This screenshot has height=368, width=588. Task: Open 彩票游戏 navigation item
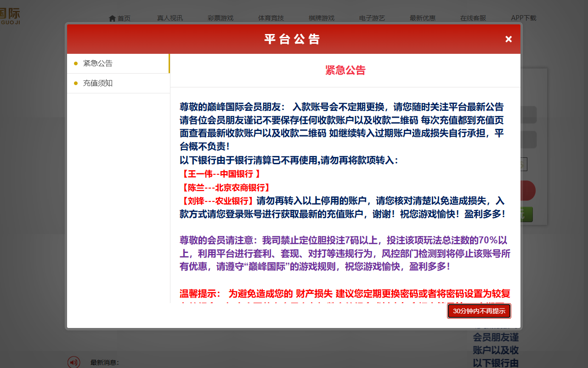[x=220, y=18]
